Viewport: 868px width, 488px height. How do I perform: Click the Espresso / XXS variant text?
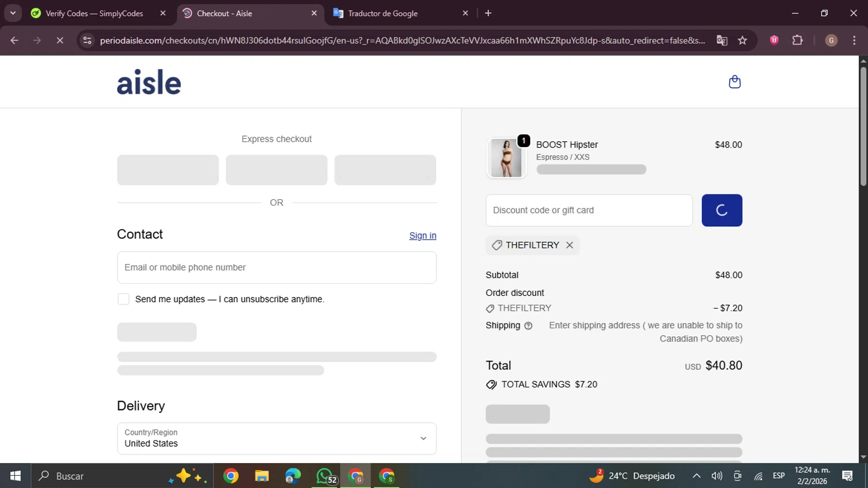tap(563, 157)
